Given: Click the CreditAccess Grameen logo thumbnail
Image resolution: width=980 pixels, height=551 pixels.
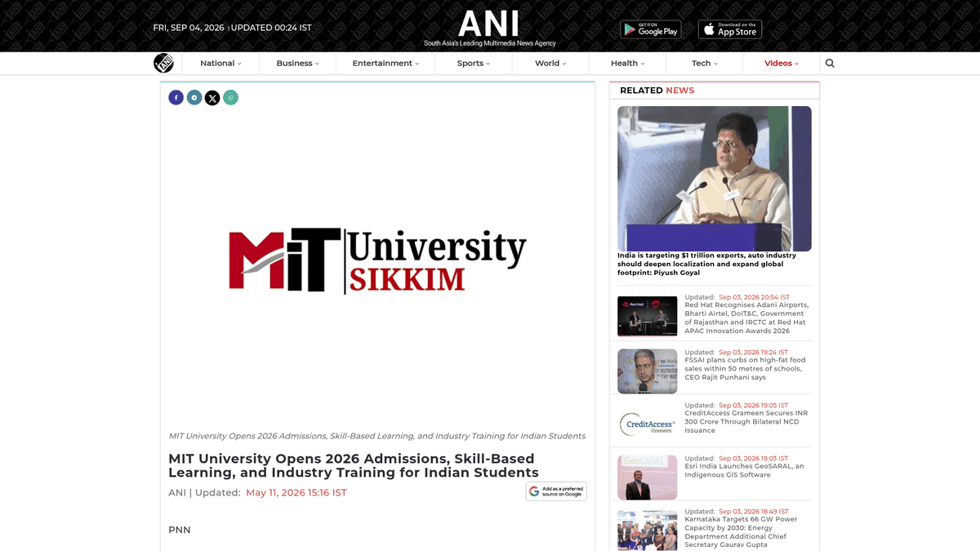Looking at the screenshot, I should tap(647, 424).
